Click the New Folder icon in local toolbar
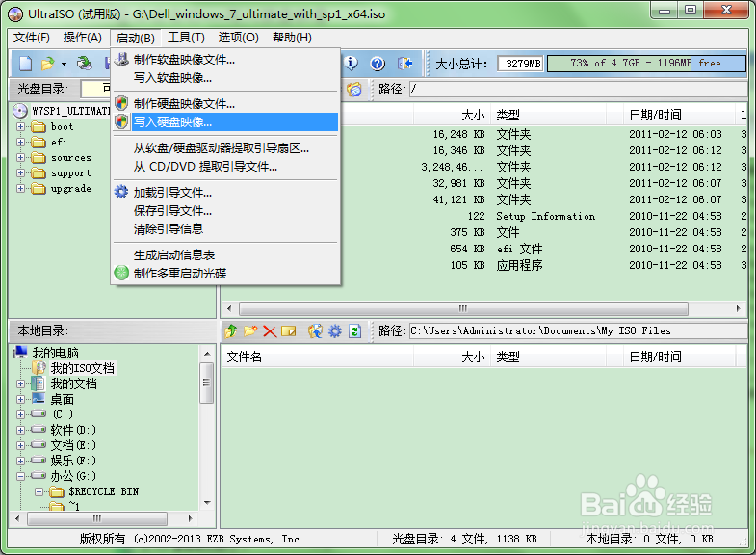The image size is (756, 555). coord(250,330)
